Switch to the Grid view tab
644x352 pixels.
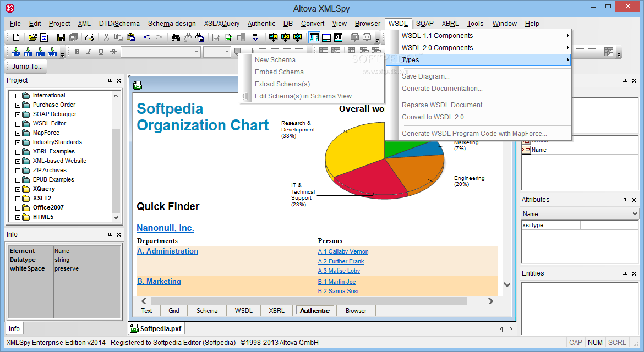click(174, 311)
